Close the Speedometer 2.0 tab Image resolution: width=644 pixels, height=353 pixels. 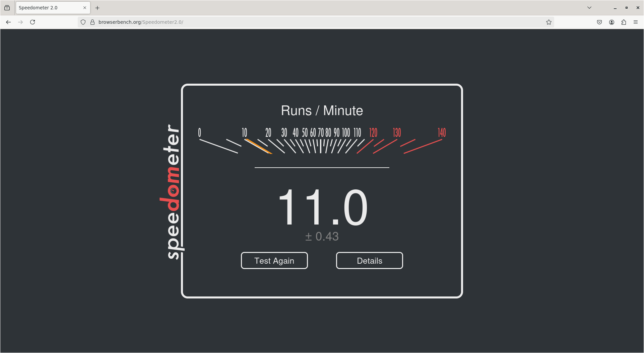(85, 8)
